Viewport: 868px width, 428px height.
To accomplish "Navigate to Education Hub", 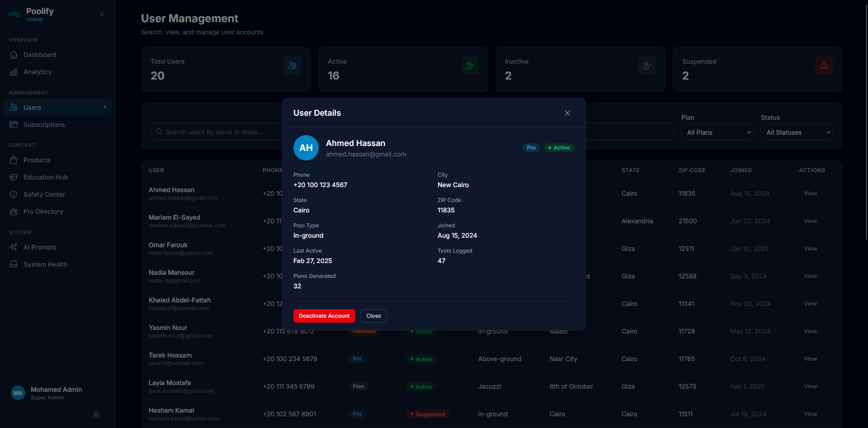I will click(57, 177).
